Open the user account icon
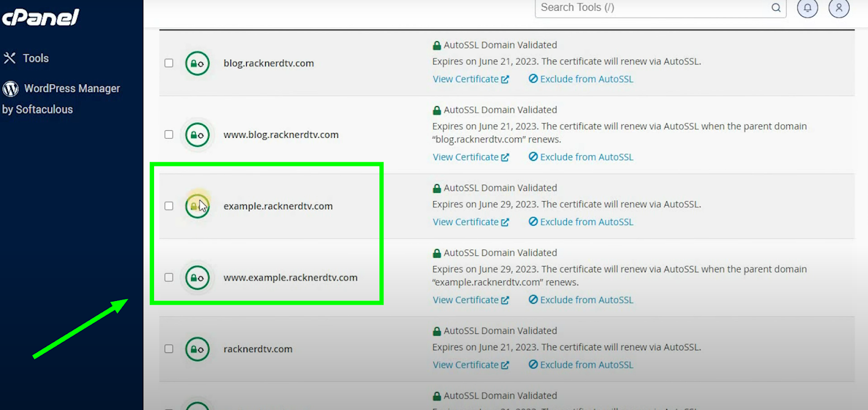 [x=839, y=8]
